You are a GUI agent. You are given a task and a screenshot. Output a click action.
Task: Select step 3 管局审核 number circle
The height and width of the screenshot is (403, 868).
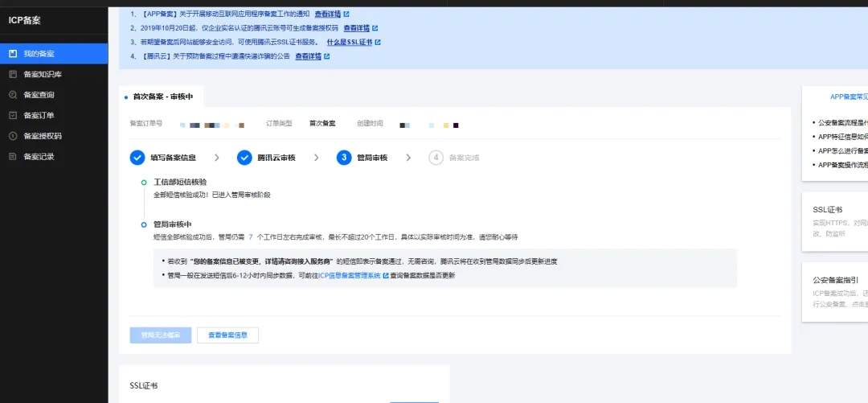point(344,158)
